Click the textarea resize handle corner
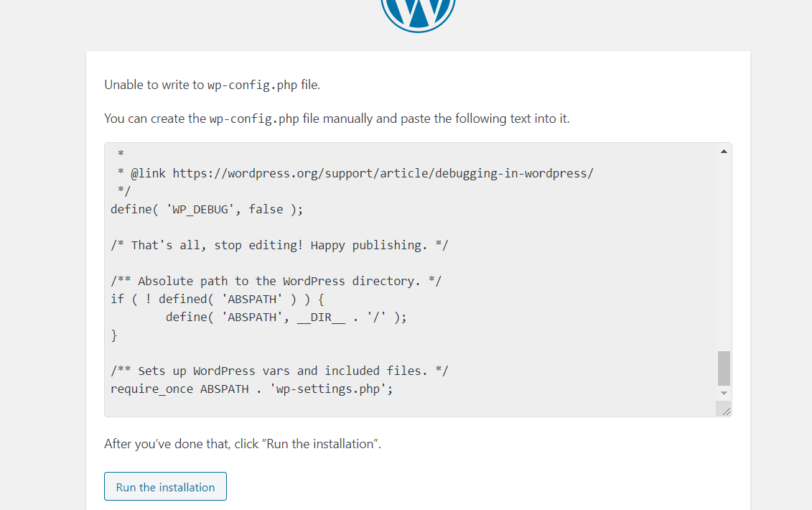This screenshot has width=812, height=510. pyautogui.click(x=725, y=411)
